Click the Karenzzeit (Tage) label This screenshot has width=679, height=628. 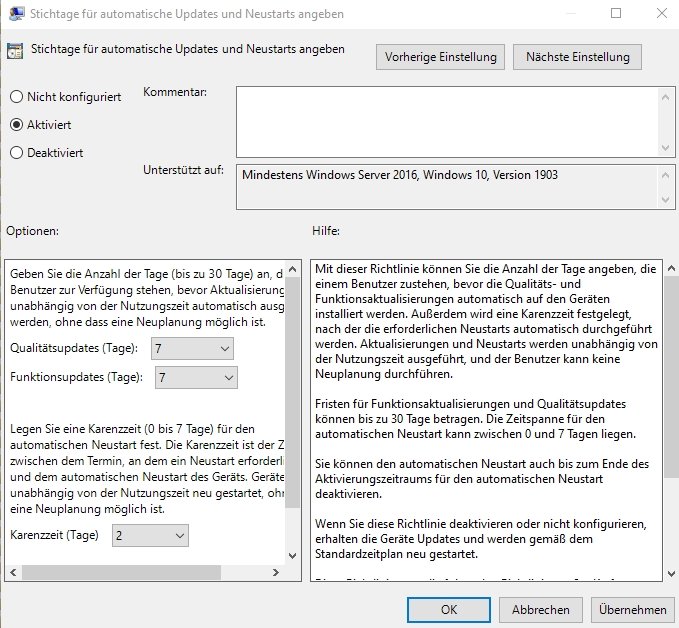54,535
